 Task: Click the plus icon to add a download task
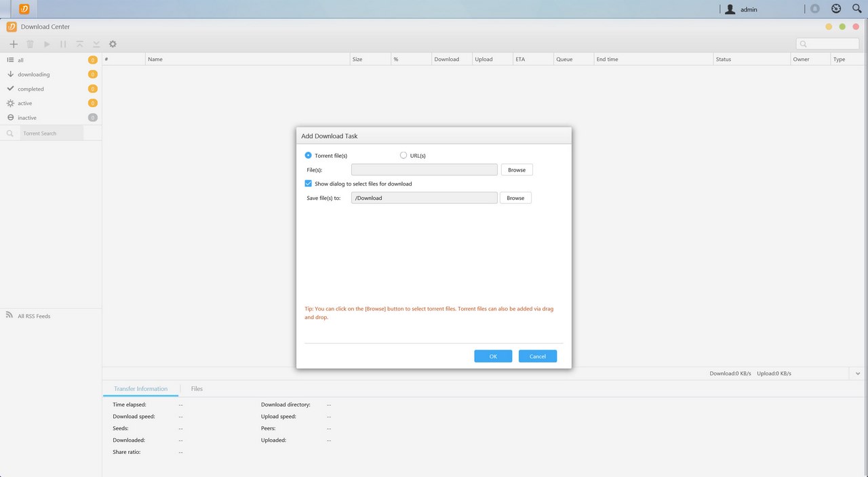pyautogui.click(x=14, y=44)
